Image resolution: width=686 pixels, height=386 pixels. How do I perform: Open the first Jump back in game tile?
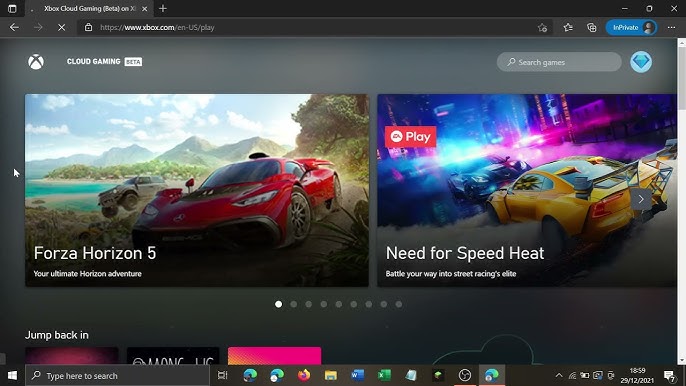pos(72,356)
